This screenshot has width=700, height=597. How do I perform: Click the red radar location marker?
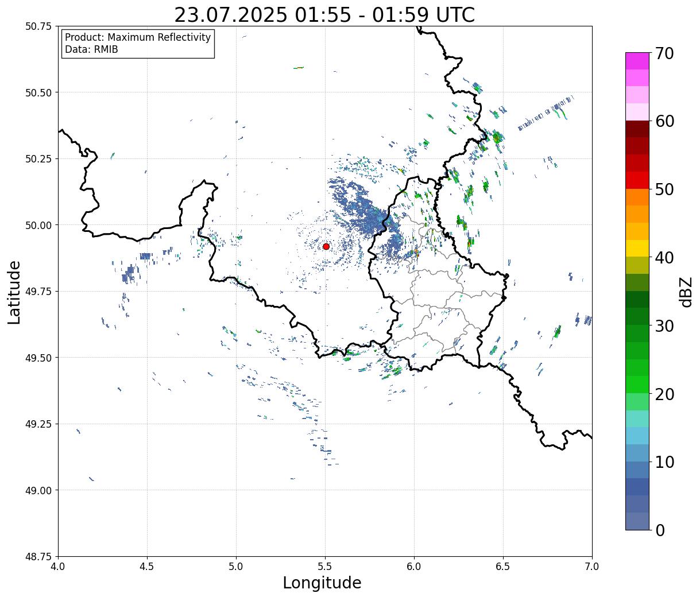[326, 246]
